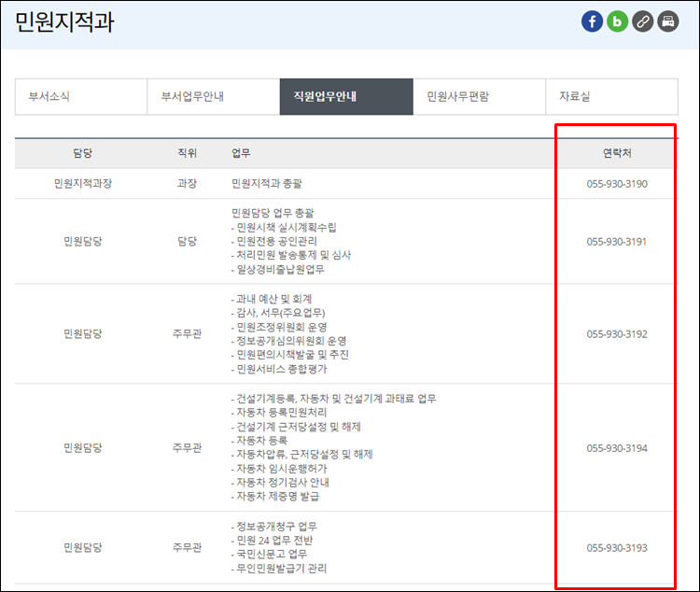700x592 pixels.
Task: Click the 무인민원발급기 관리 line
Action: 279,569
